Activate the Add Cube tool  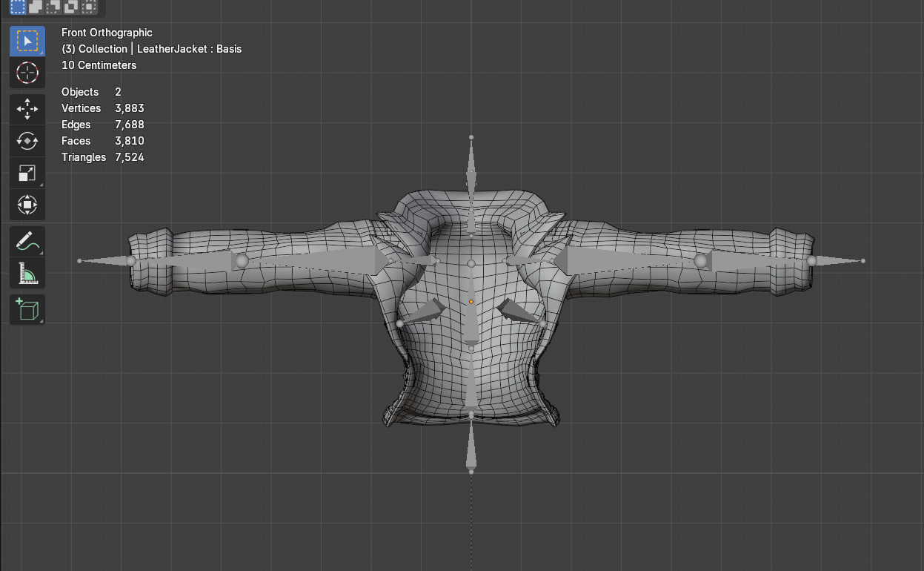27,309
